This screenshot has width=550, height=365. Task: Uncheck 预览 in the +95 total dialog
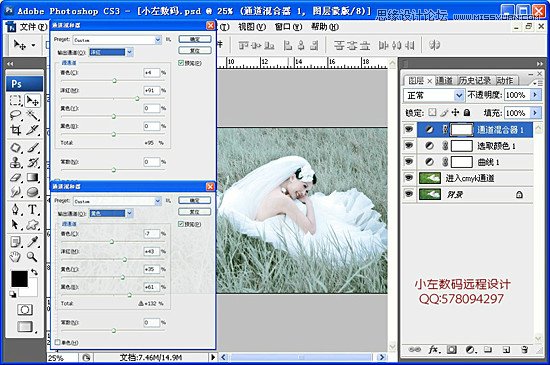pyautogui.click(x=181, y=63)
